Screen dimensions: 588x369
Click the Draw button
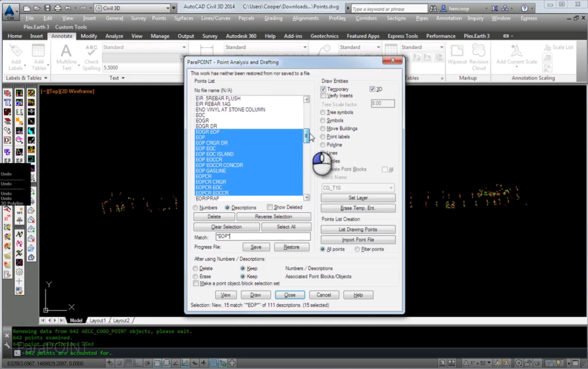tap(256, 295)
